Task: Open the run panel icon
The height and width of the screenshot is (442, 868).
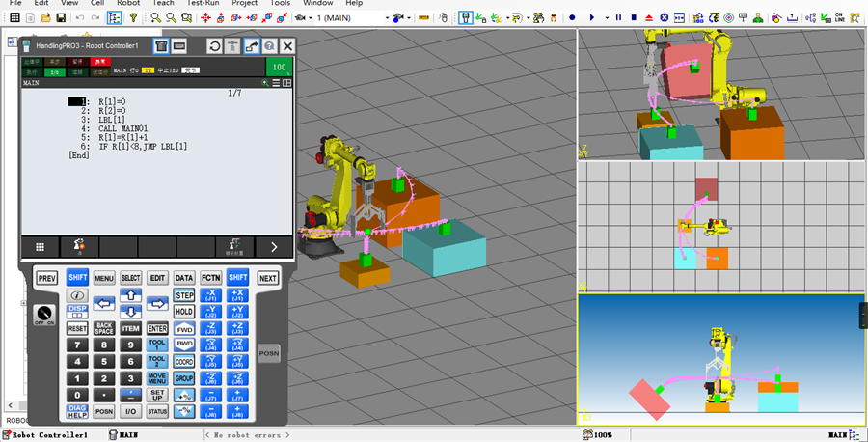Action: pos(679,17)
